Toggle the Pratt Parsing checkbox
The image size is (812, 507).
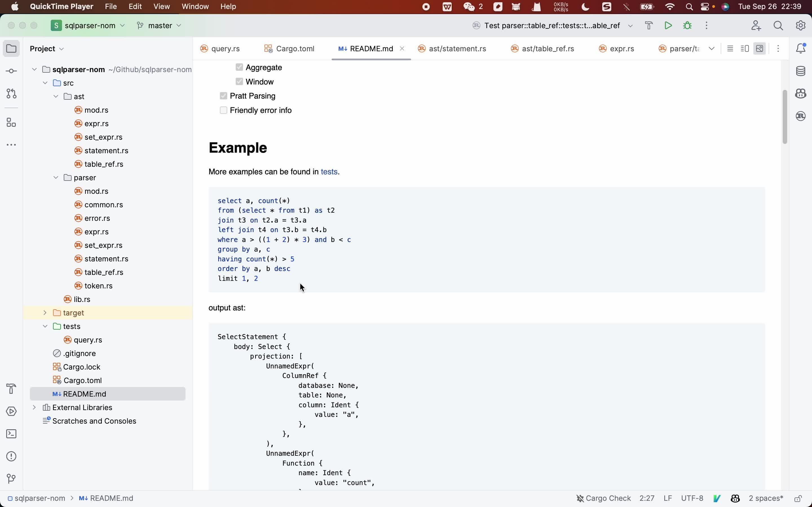[x=224, y=96]
